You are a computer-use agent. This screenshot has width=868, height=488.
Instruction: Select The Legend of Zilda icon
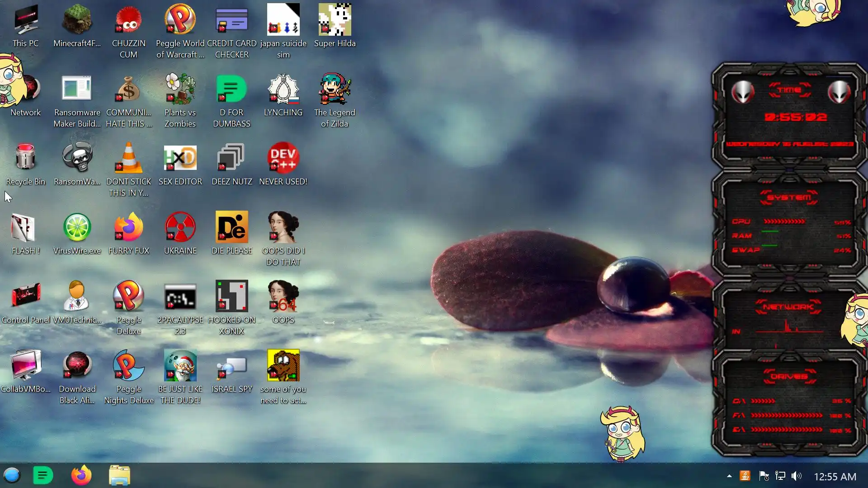pos(335,89)
